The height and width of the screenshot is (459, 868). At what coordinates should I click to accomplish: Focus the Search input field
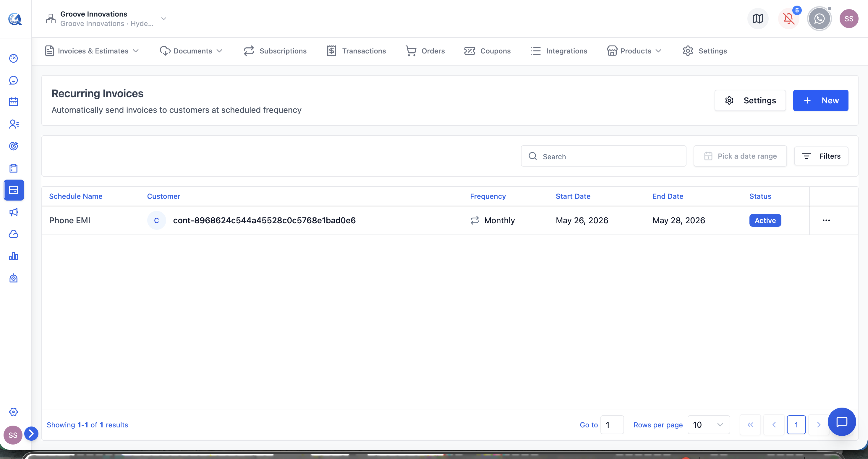coord(603,156)
